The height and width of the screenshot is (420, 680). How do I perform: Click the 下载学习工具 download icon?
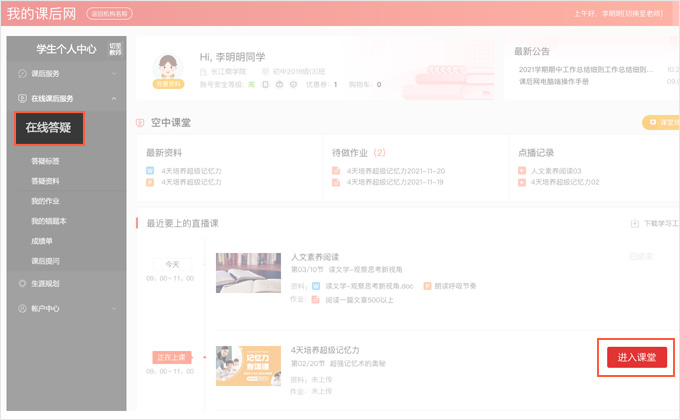coord(634,223)
